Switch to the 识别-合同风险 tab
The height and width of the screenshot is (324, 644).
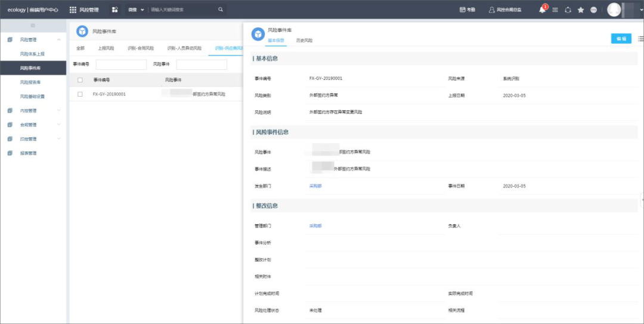point(141,48)
